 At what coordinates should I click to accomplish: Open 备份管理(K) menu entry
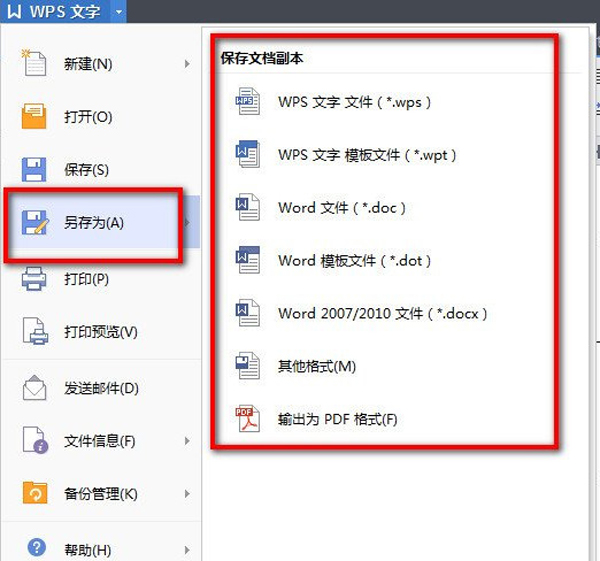pos(101,494)
